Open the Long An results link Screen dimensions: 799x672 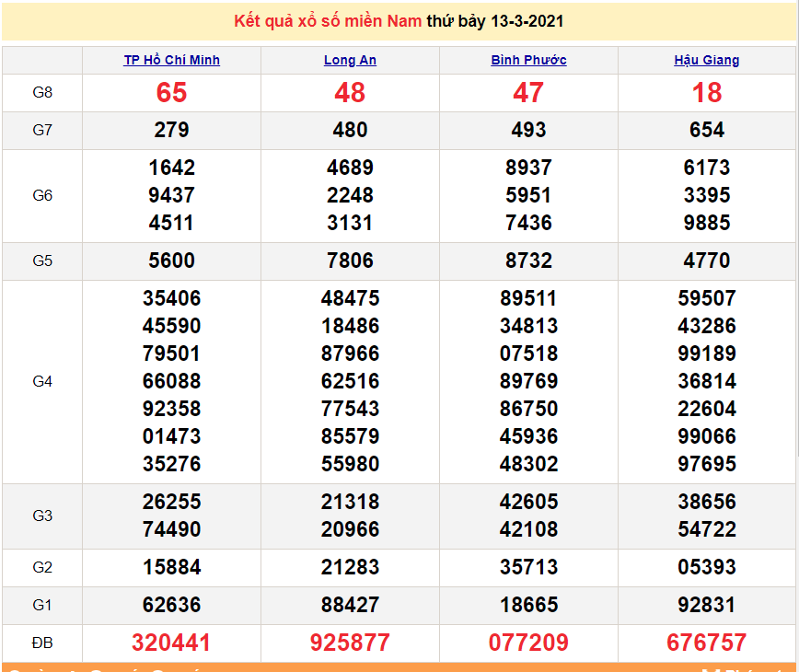point(350,60)
